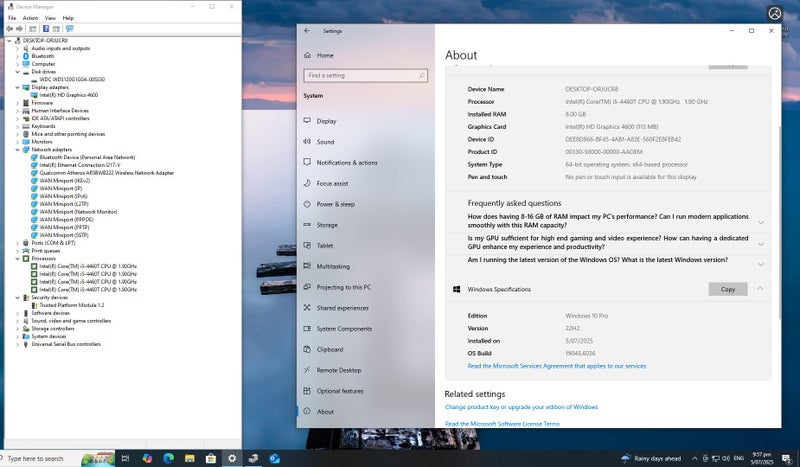Image resolution: width=800 pixels, height=467 pixels.
Task: Open File Explorer from taskbar
Action: point(190,458)
